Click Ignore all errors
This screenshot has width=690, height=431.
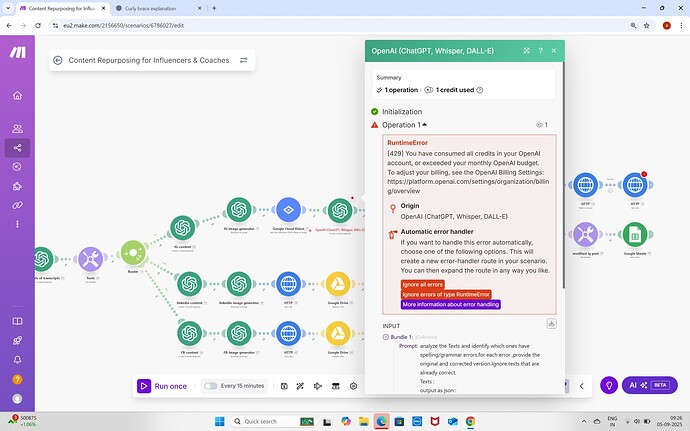click(x=422, y=284)
